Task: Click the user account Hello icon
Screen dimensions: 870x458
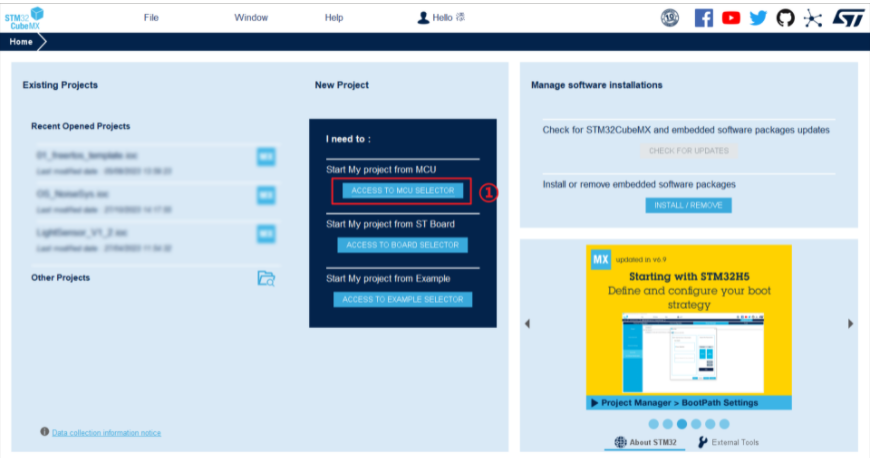Action: [x=423, y=18]
